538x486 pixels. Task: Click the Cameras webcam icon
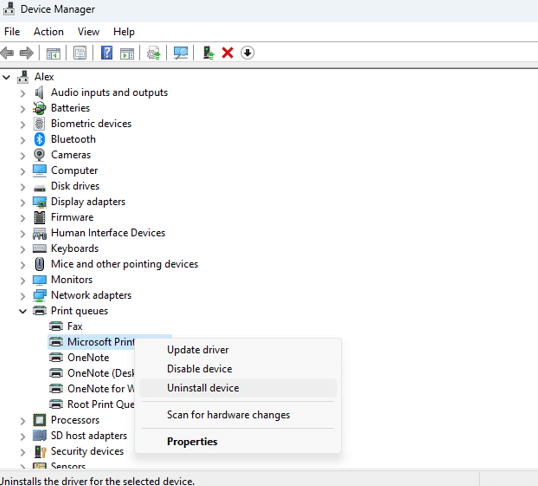point(39,155)
